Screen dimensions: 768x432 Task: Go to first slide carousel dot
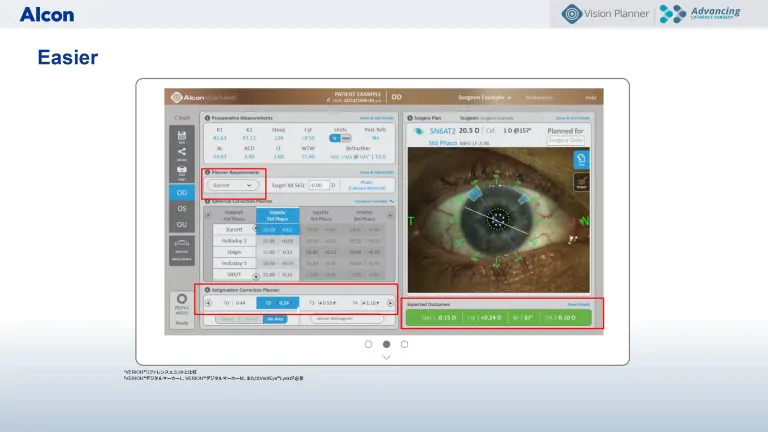368,344
